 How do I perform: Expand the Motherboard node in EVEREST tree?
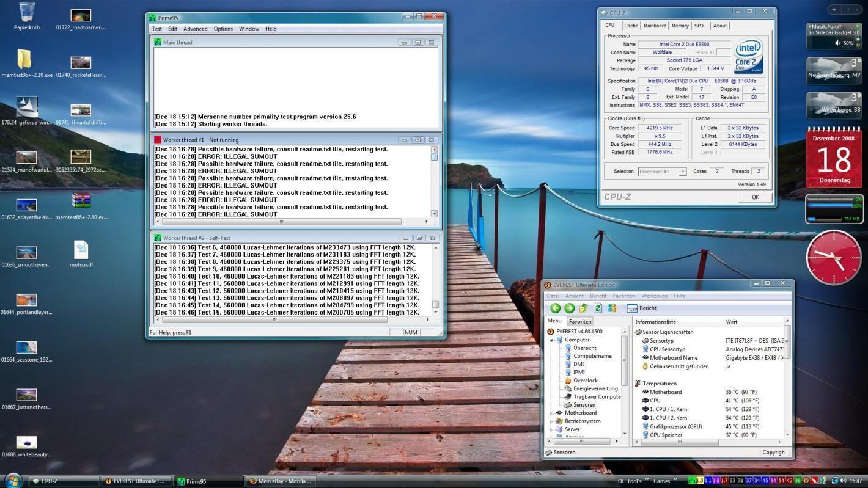point(551,413)
